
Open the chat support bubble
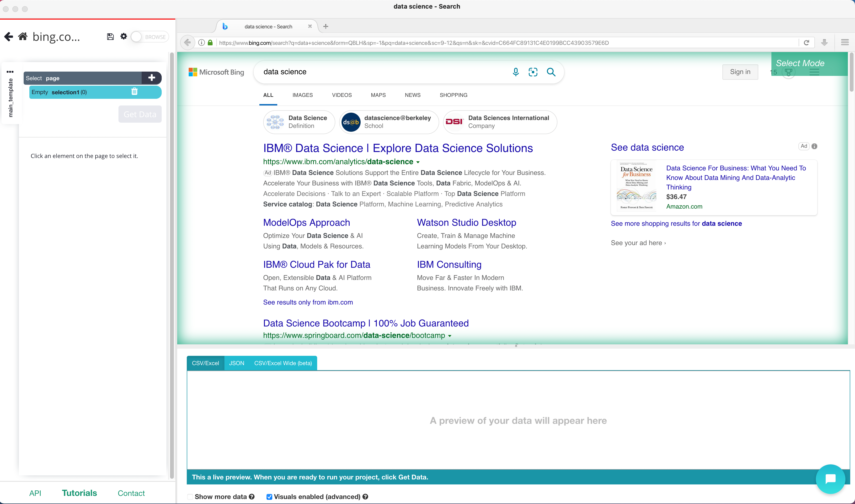(x=830, y=479)
